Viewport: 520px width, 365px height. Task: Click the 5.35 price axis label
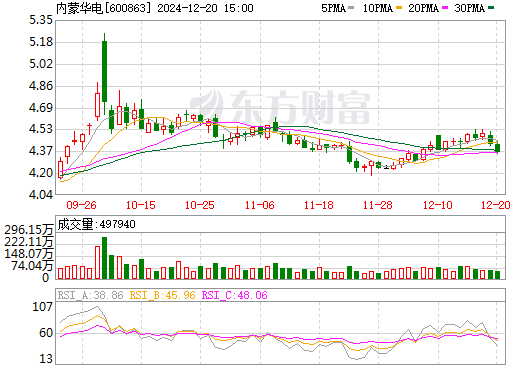point(41,20)
